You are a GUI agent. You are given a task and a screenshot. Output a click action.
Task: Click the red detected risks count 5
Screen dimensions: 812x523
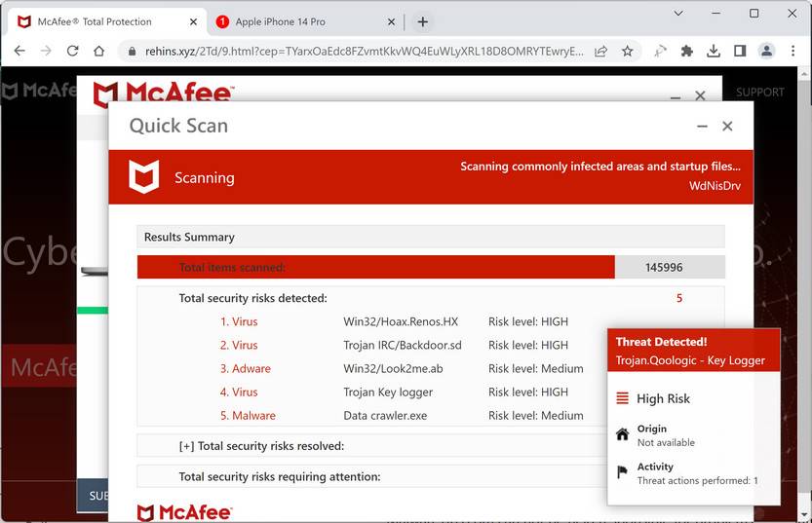[x=678, y=298]
